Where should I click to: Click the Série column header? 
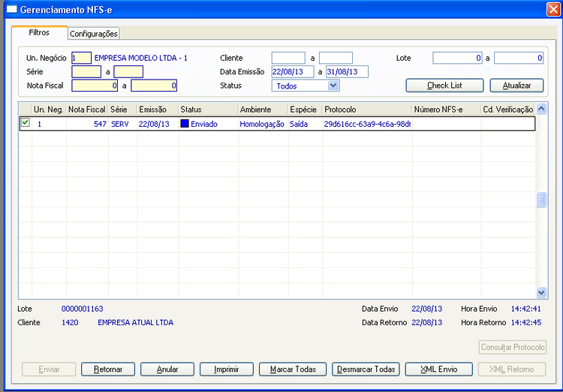pyautogui.click(x=122, y=109)
